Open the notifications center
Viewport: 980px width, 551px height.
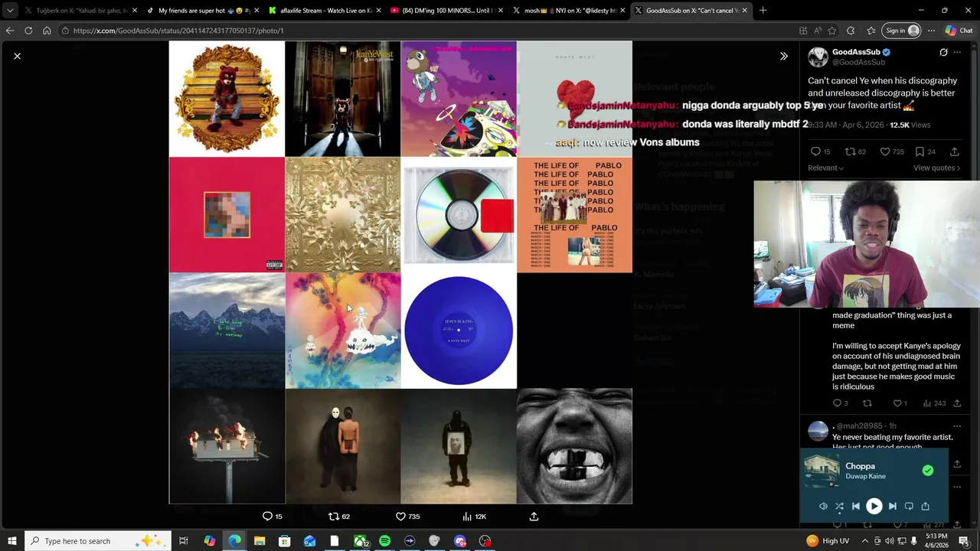pyautogui.click(x=963, y=541)
